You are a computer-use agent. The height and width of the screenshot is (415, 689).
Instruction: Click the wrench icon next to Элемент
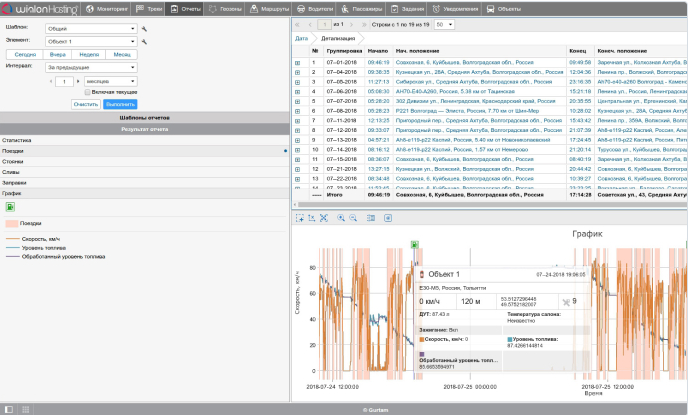[x=144, y=42]
